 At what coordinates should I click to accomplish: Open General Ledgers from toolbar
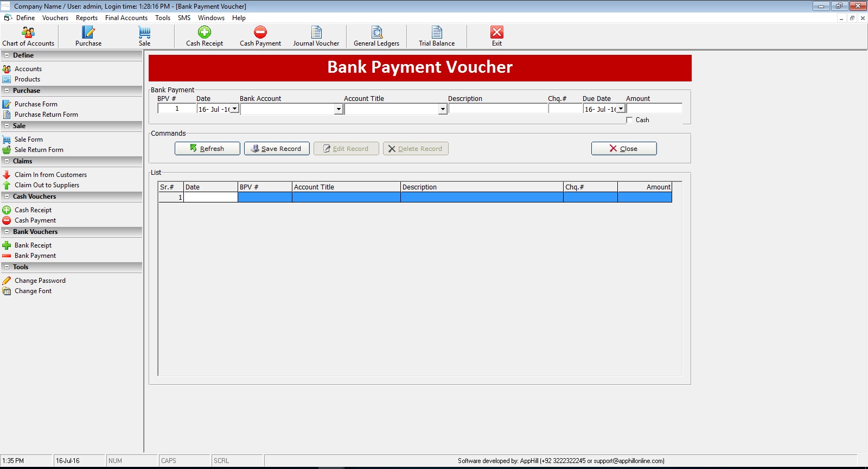click(x=376, y=36)
